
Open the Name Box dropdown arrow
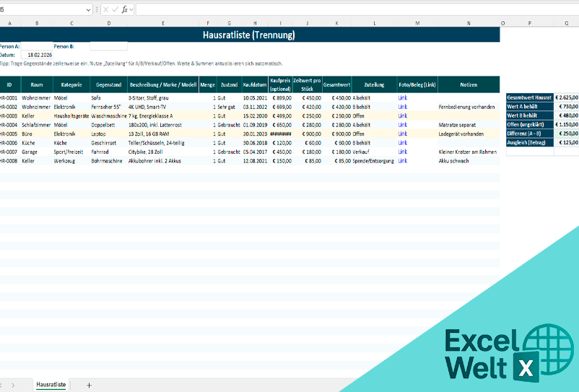(x=88, y=9)
